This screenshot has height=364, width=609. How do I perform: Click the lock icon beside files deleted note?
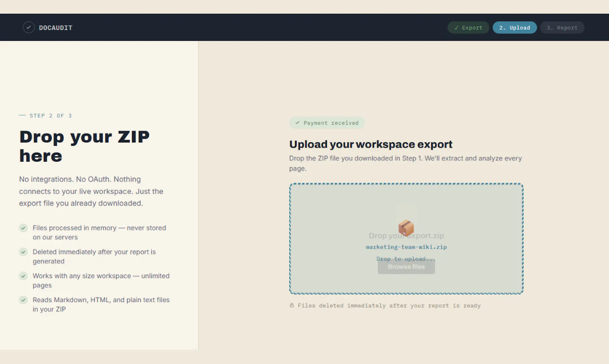coord(292,305)
